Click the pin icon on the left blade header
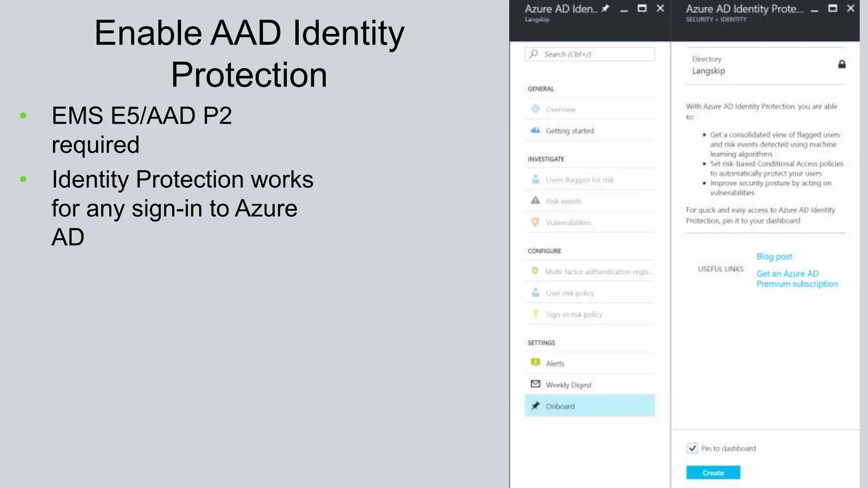This screenshot has width=868, height=488. (605, 8)
